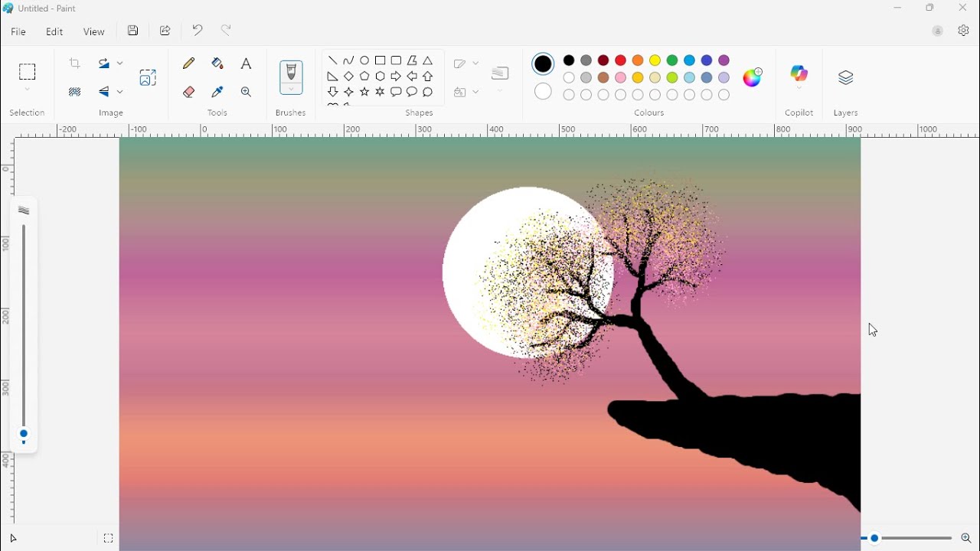
Task: Choose the yellow colour swatch
Action: pos(655,60)
